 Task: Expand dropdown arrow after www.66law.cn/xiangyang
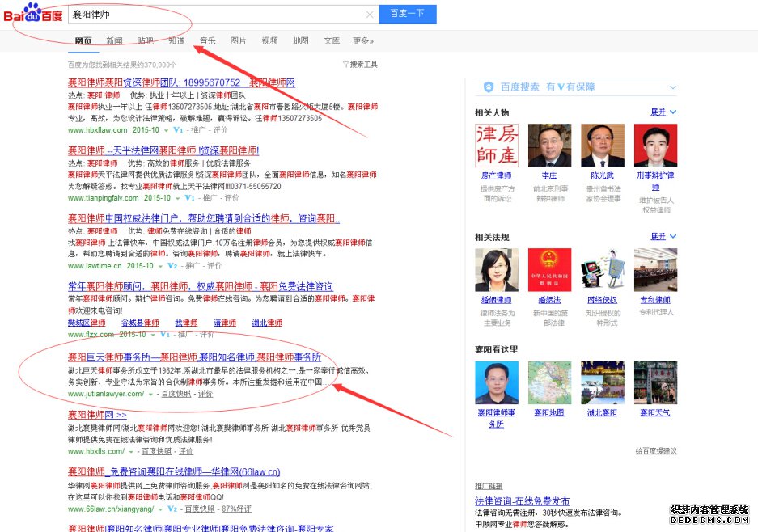point(160,509)
